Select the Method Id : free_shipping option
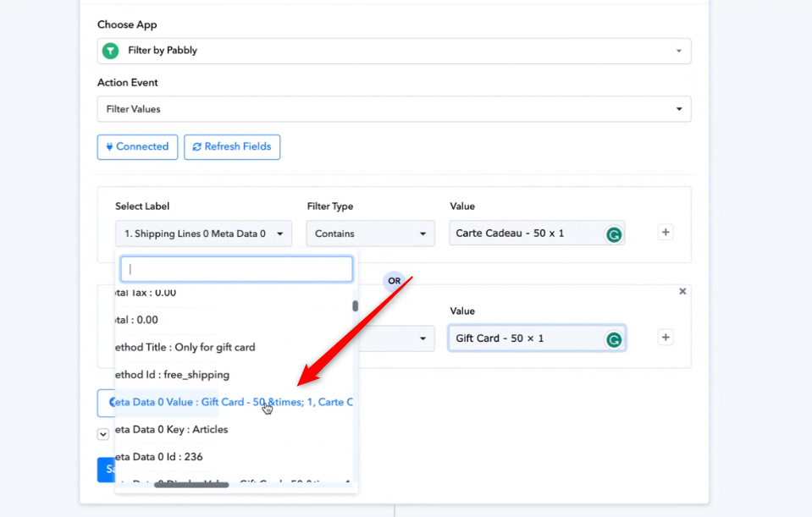 pos(235,375)
